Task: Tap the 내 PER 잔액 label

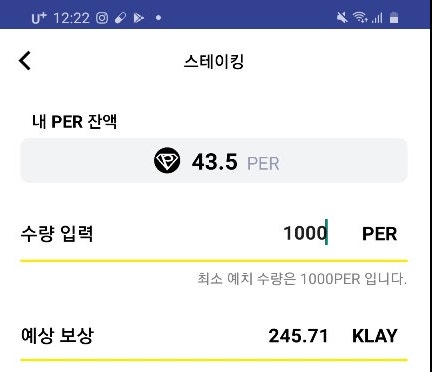Action: [x=75, y=121]
